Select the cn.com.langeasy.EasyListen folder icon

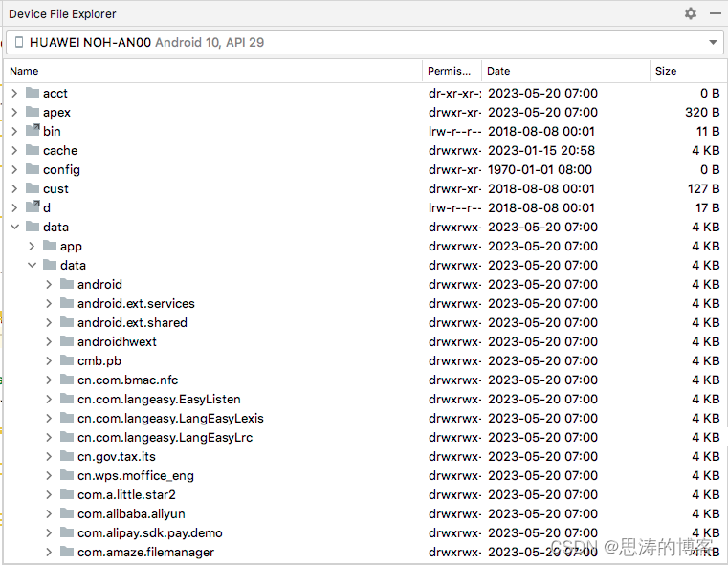[67, 399]
